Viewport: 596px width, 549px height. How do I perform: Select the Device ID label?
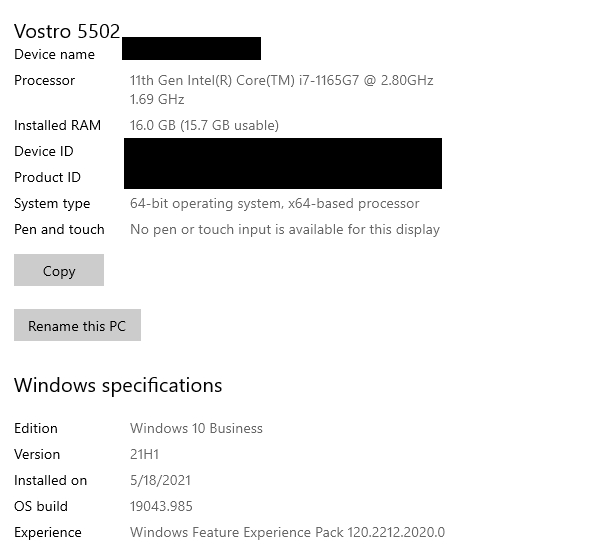click(44, 151)
